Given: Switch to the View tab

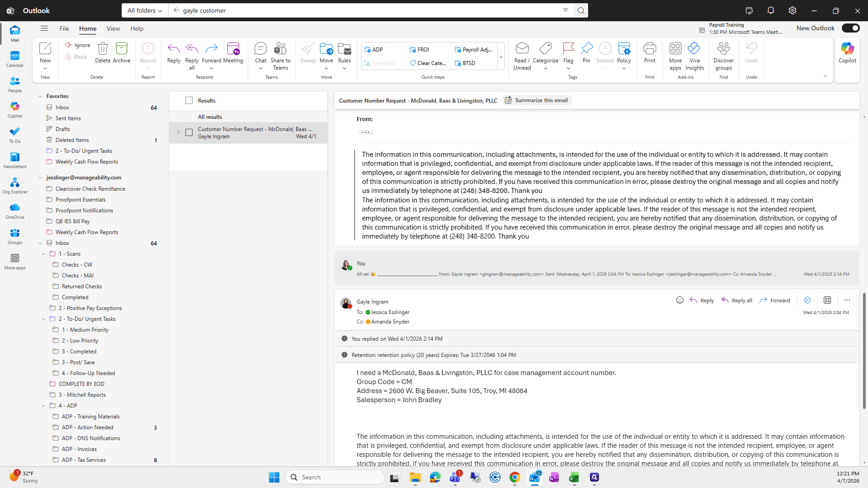Looking at the screenshot, I should coord(113,28).
